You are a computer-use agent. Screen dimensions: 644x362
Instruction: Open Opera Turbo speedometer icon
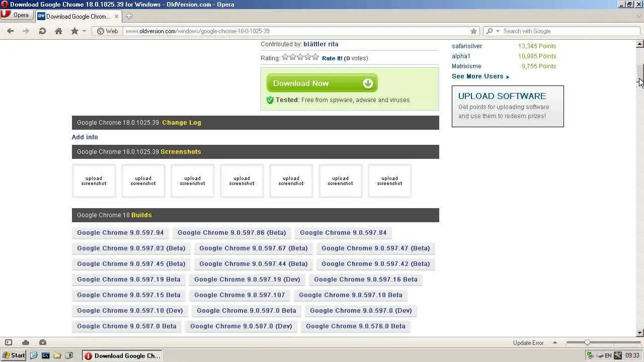[x=43, y=342]
